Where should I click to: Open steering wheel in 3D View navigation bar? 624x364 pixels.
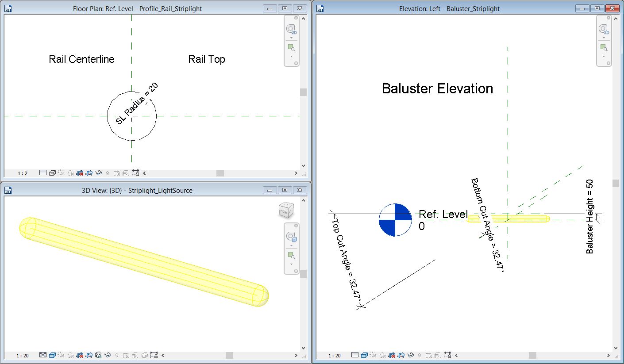click(291, 236)
